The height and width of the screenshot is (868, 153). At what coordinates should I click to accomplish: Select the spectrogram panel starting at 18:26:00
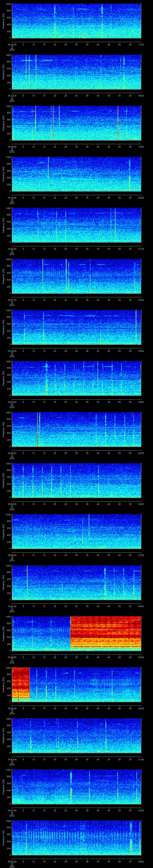(x=76, y=531)
